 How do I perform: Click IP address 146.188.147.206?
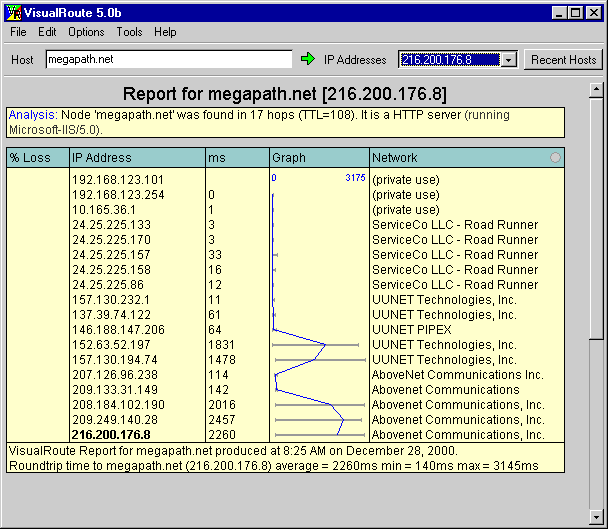pos(118,330)
